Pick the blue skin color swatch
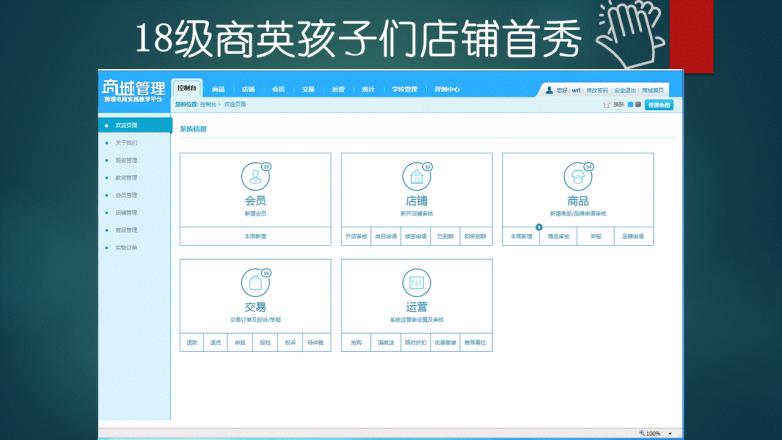The width and height of the screenshot is (782, 440). (631, 104)
